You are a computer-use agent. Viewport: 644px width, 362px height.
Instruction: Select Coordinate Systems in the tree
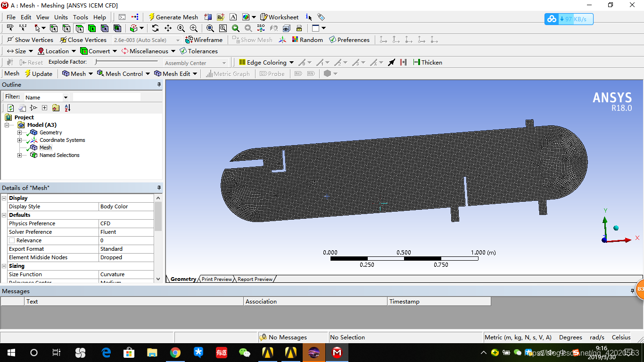coord(62,140)
